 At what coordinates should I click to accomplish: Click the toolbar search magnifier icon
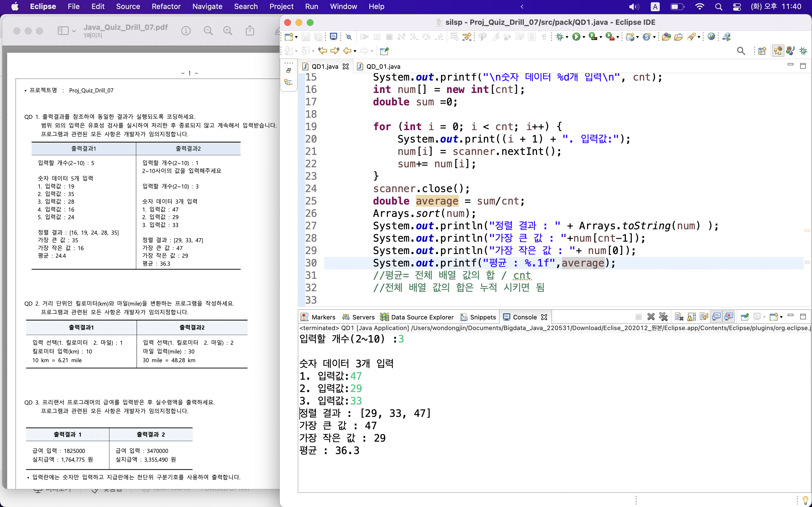coord(741,51)
